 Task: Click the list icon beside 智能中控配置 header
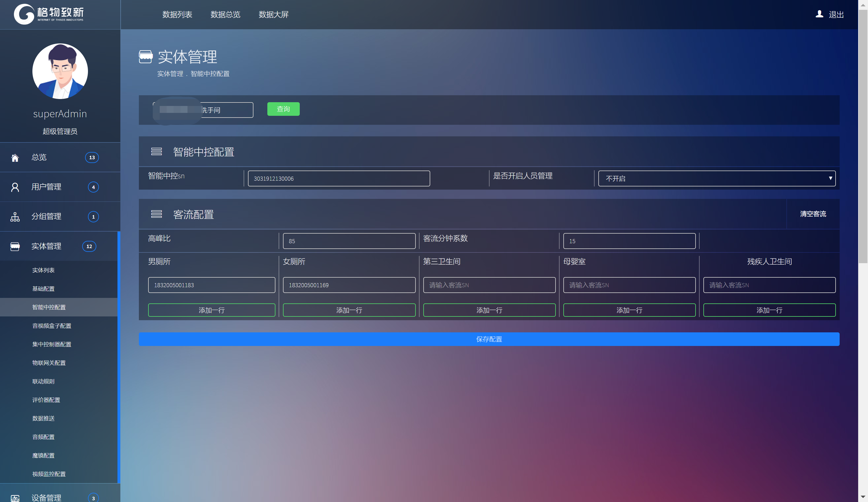tap(156, 152)
